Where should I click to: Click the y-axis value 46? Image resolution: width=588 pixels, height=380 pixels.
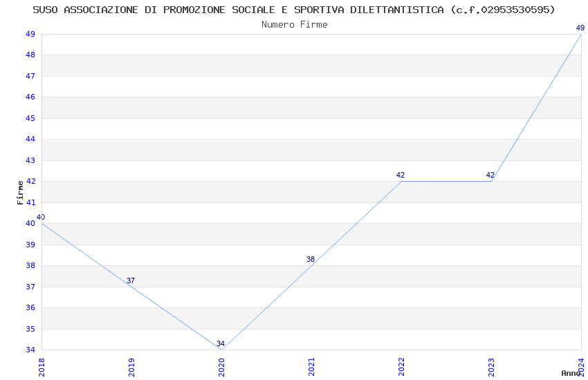point(30,97)
